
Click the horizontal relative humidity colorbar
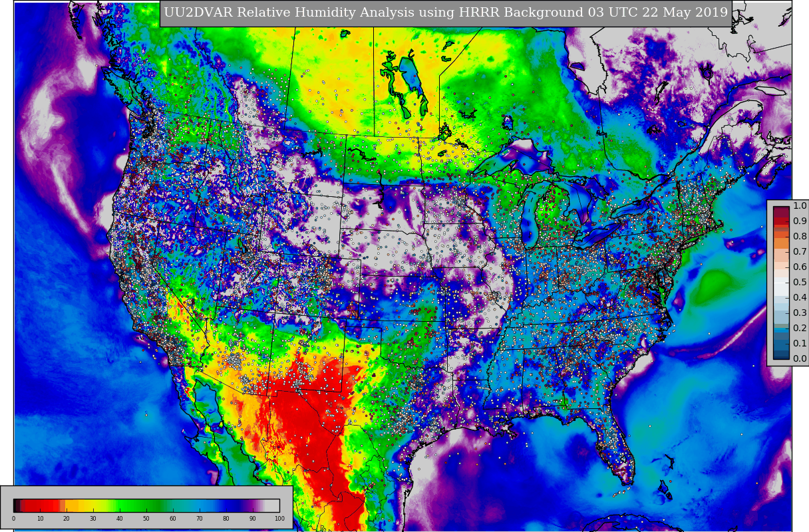(146, 505)
